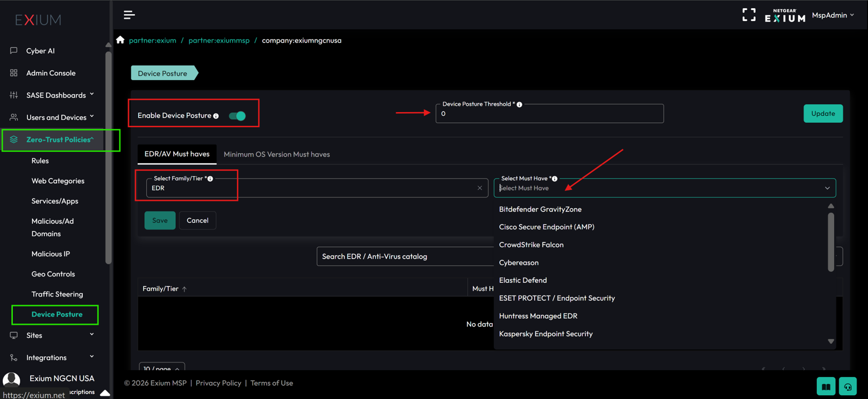
Task: Click the Sites monitor icon
Action: click(x=14, y=335)
